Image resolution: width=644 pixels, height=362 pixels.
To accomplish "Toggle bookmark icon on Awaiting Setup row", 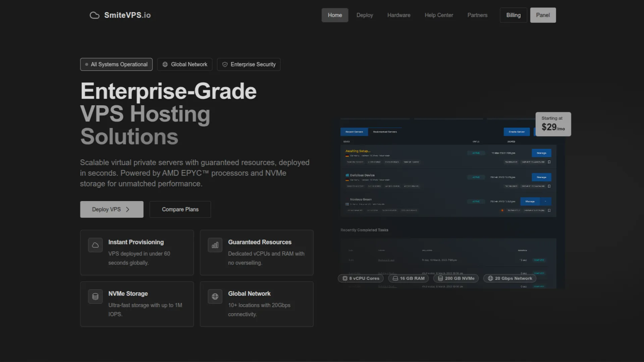I will point(549,162).
